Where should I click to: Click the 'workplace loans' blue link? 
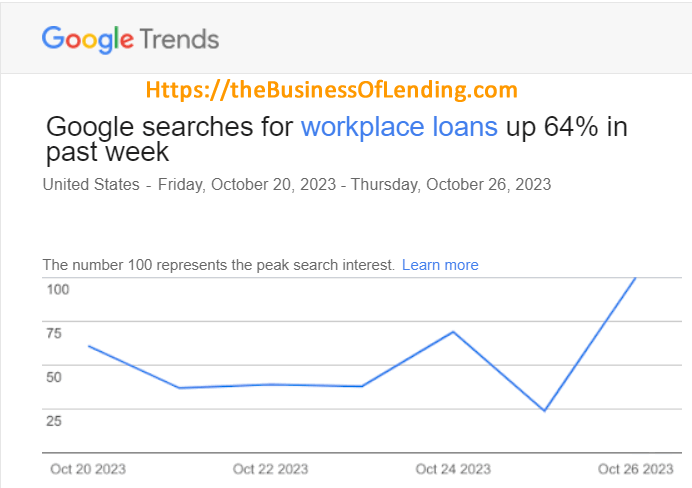pyautogui.click(x=399, y=127)
